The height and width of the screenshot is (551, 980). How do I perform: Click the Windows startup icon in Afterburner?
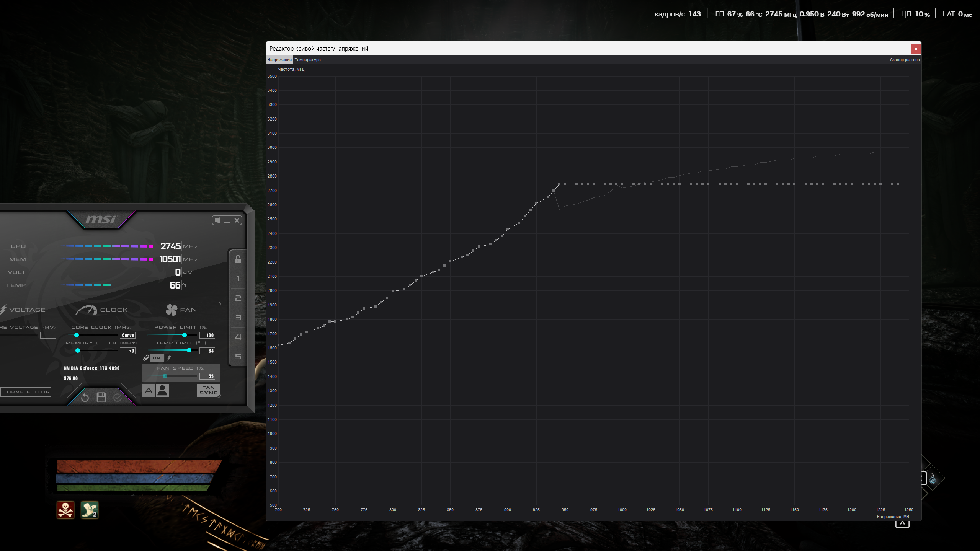click(x=217, y=220)
